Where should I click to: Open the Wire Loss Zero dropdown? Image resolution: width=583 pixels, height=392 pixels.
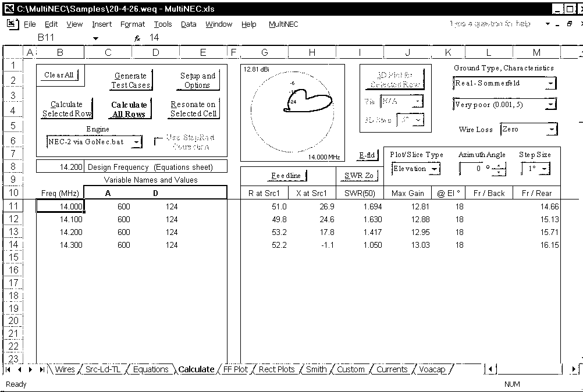coord(552,129)
